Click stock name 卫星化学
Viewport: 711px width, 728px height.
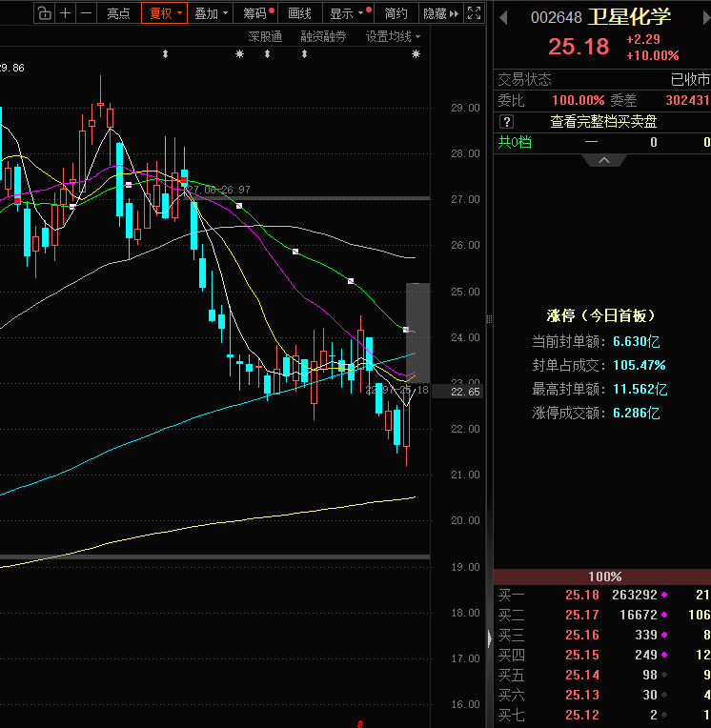click(629, 17)
